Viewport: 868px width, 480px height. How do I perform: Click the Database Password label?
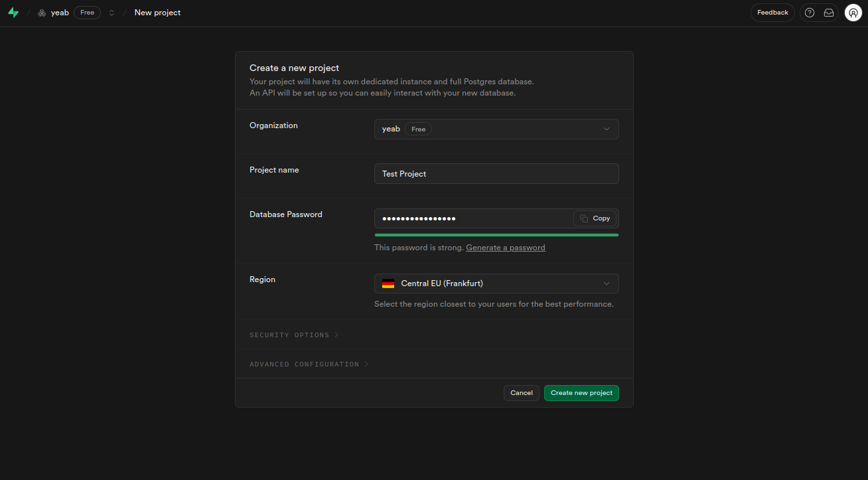(x=286, y=214)
